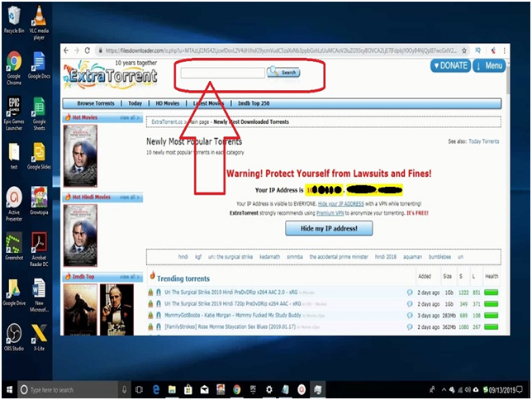Click ExtraTorrent search text field
Screen dimensions: 532x400
coord(222,73)
